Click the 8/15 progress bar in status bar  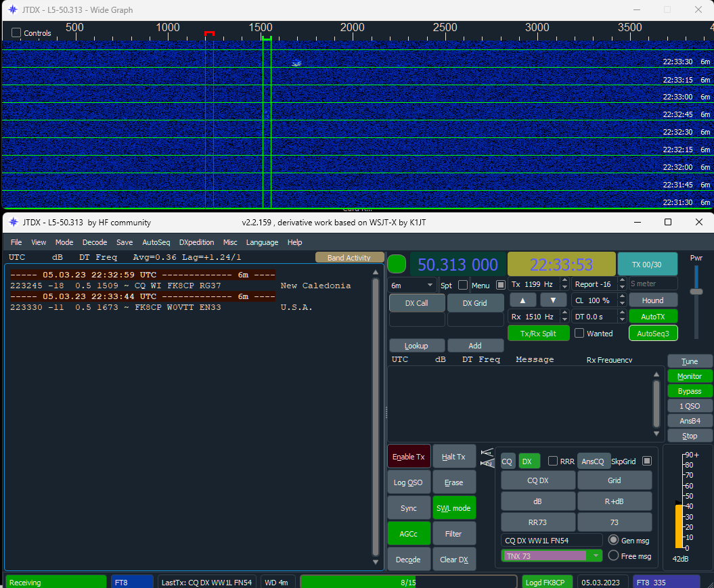pyautogui.click(x=409, y=582)
